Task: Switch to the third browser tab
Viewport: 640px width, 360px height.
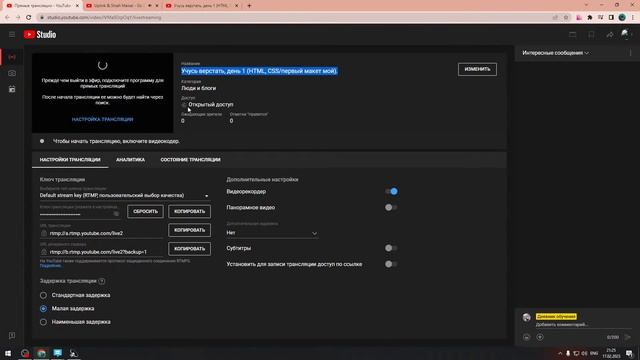Action: [201, 6]
